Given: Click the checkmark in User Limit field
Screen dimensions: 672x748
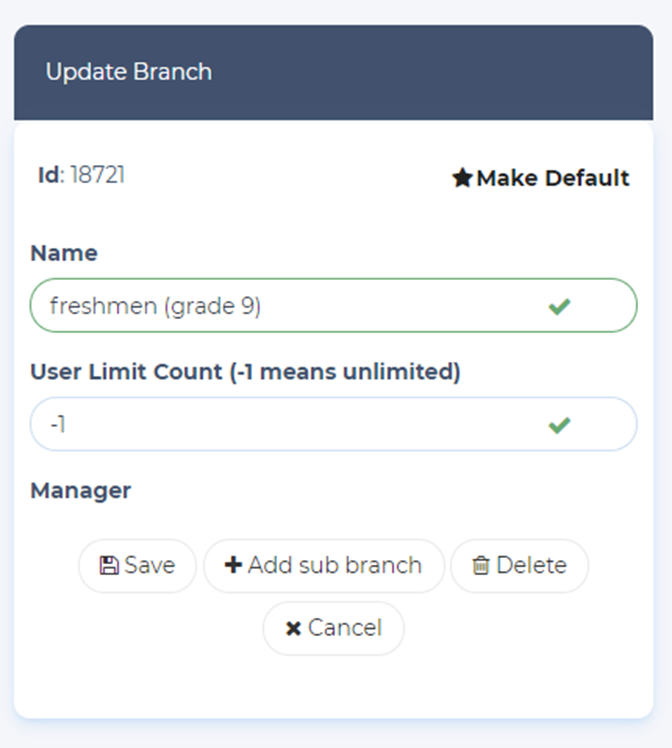Looking at the screenshot, I should 559,425.
